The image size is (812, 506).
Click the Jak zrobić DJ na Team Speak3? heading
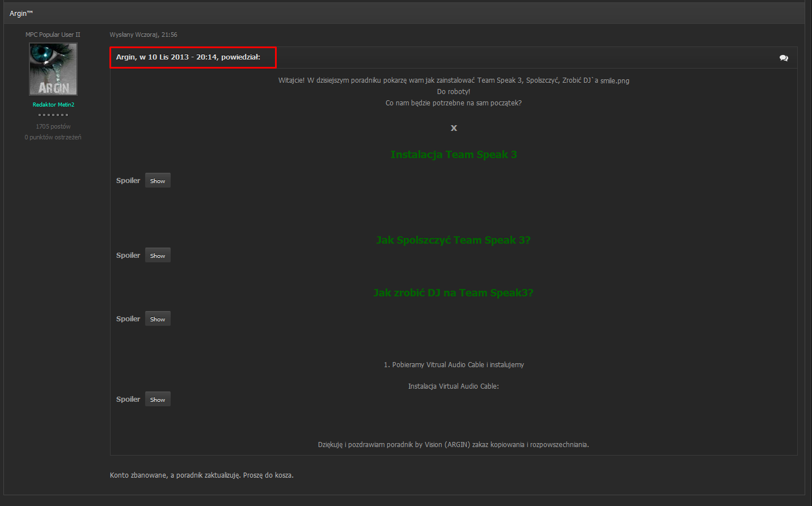click(454, 293)
